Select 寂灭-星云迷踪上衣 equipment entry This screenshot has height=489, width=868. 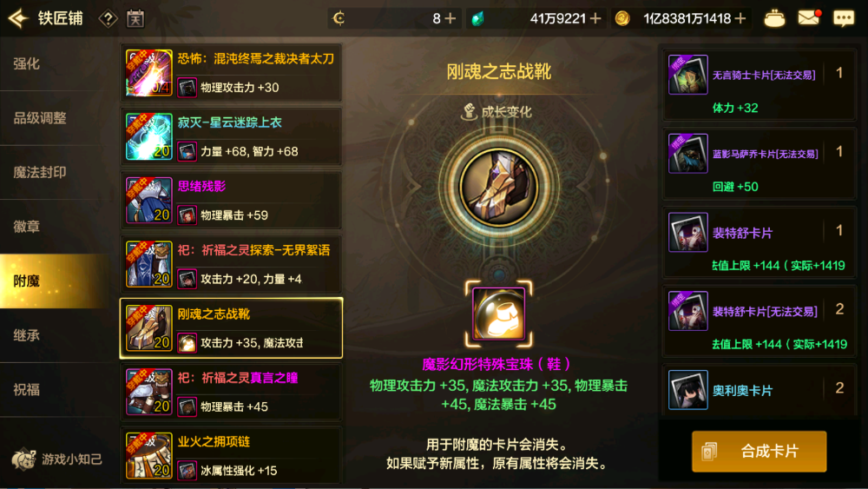tap(231, 136)
